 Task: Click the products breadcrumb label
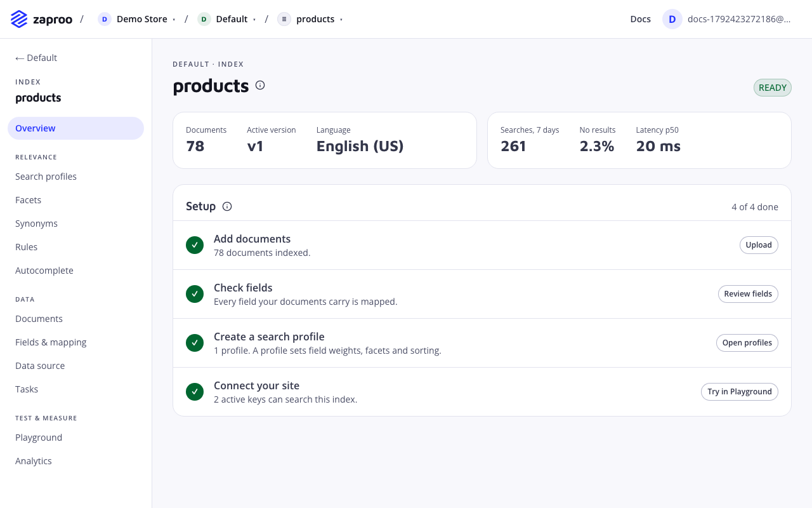point(315,19)
